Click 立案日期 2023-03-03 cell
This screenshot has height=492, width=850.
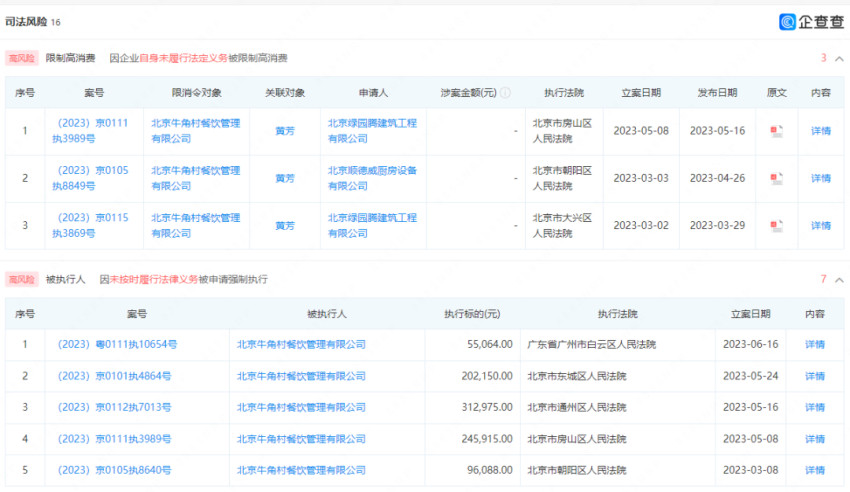(x=641, y=178)
